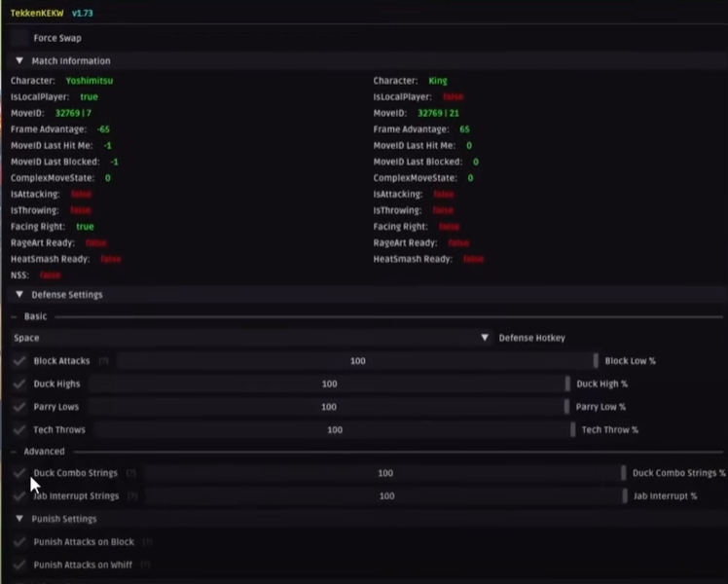Click help marker next to Punish Attacks on Block
Viewport: 728px width, 584px height.
click(147, 542)
